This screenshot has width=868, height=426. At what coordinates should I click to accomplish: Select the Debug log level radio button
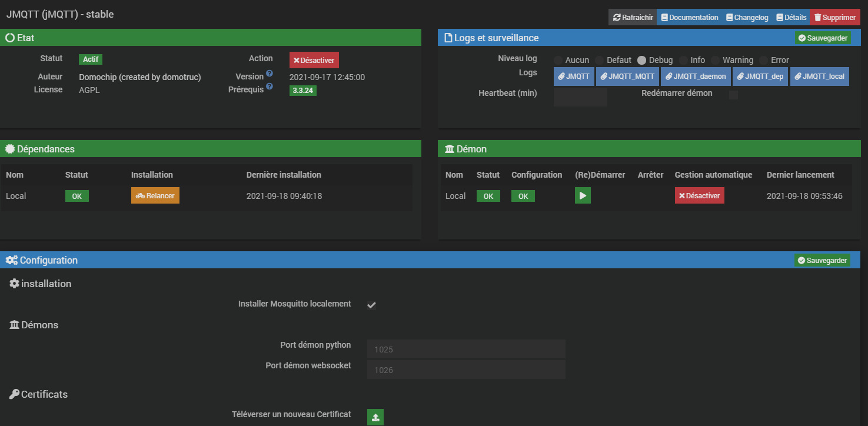pos(642,60)
